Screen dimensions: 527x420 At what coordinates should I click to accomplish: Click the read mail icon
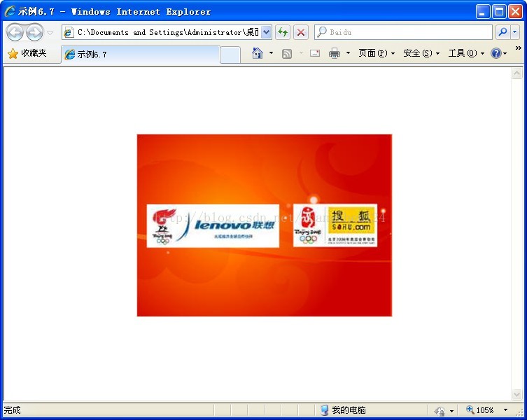[x=315, y=53]
